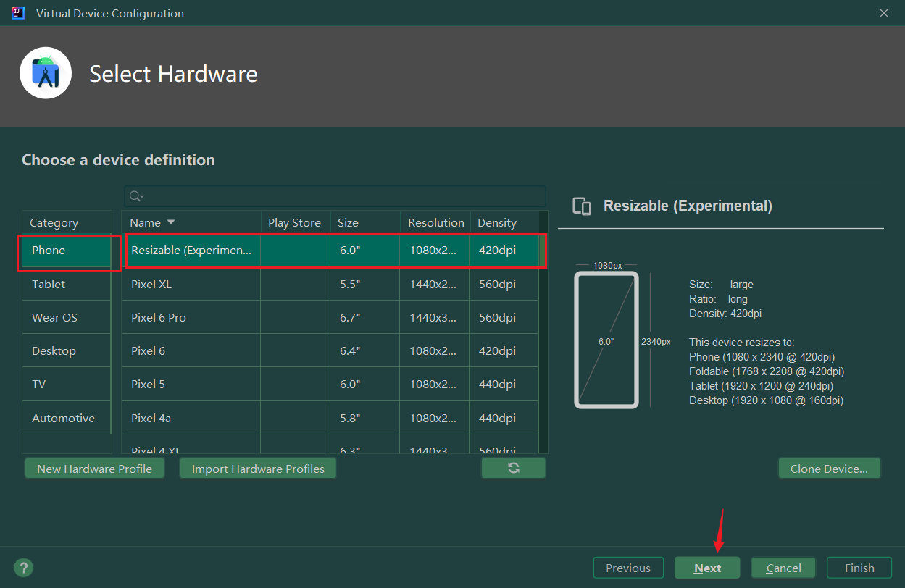Click the refresh device list icon button
The height and width of the screenshot is (588, 905).
pos(513,469)
